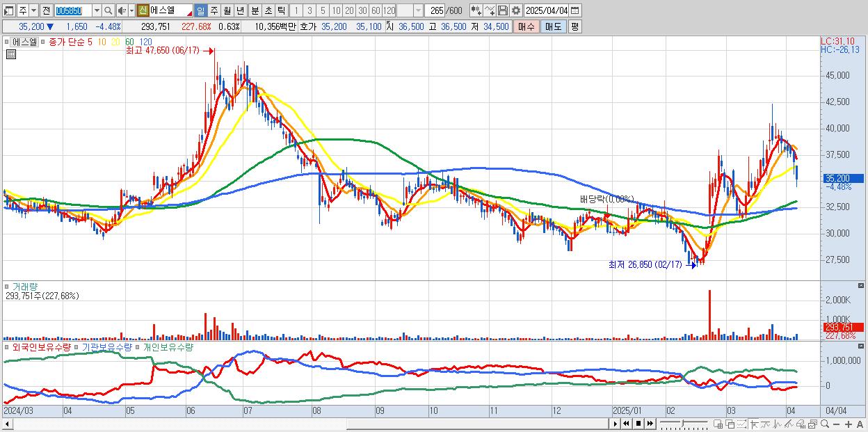
Task: Click the fast-forward playback button
Action: click(650, 424)
